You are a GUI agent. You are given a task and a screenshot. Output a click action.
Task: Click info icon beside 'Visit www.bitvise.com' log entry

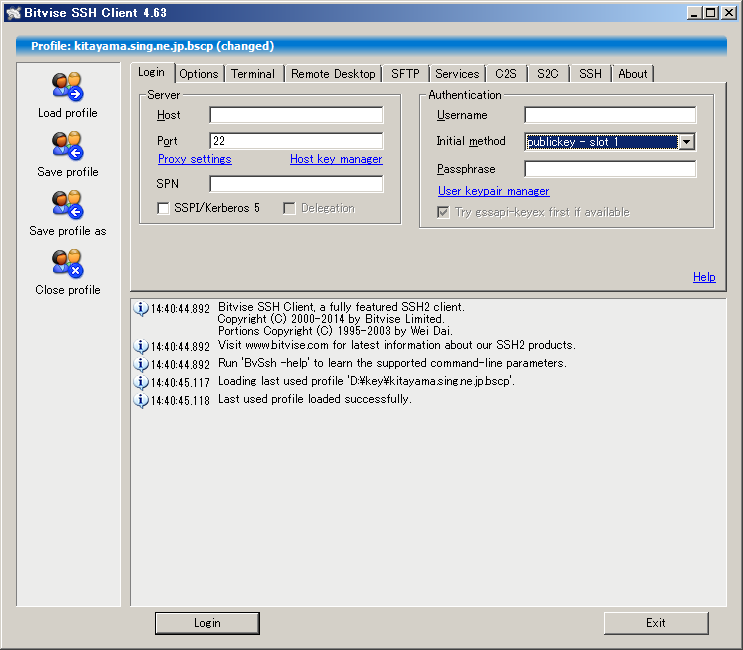pyautogui.click(x=141, y=346)
